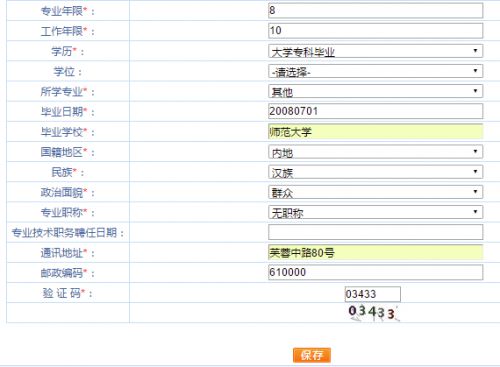The width and height of the screenshot is (500, 367).
Task: Click the 通讯地址 input field
Action: click(375, 252)
